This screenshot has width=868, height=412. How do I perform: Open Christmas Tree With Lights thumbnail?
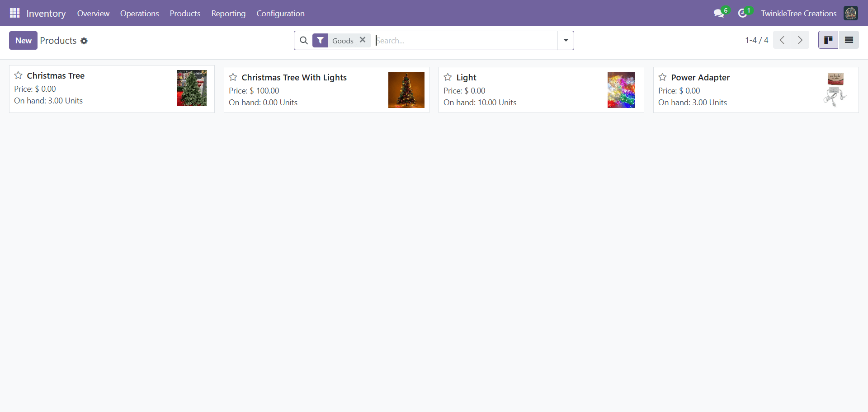(406, 90)
